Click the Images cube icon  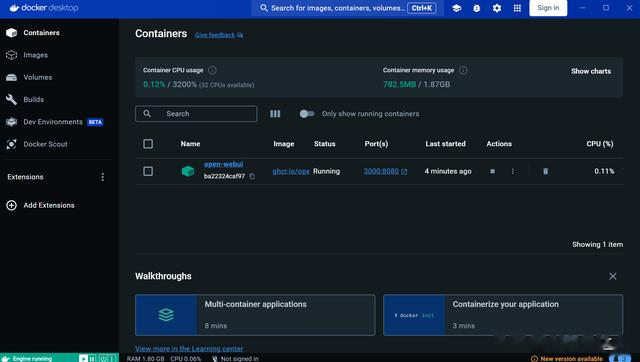pos(11,55)
